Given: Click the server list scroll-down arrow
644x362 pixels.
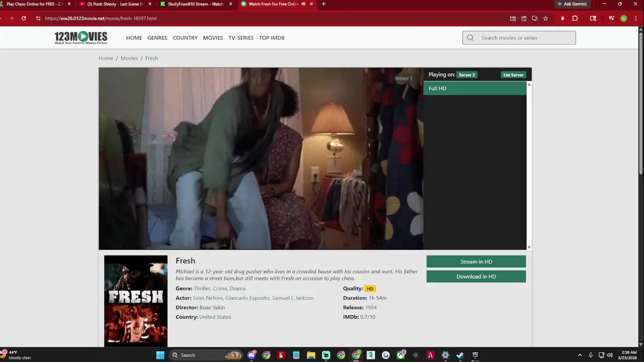Looking at the screenshot, I should click(x=529, y=247).
